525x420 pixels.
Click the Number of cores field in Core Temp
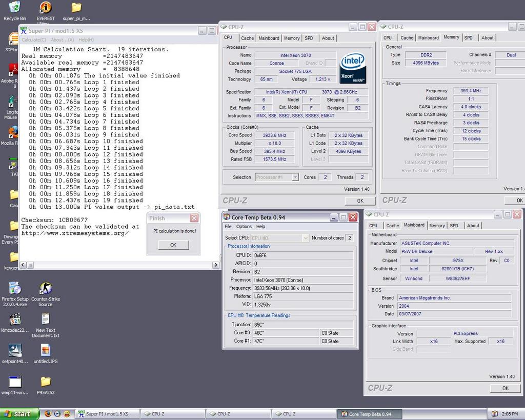(349, 238)
